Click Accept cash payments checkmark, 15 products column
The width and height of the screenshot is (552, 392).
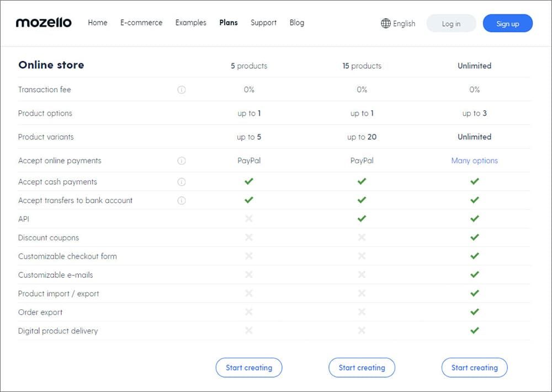[x=362, y=181]
